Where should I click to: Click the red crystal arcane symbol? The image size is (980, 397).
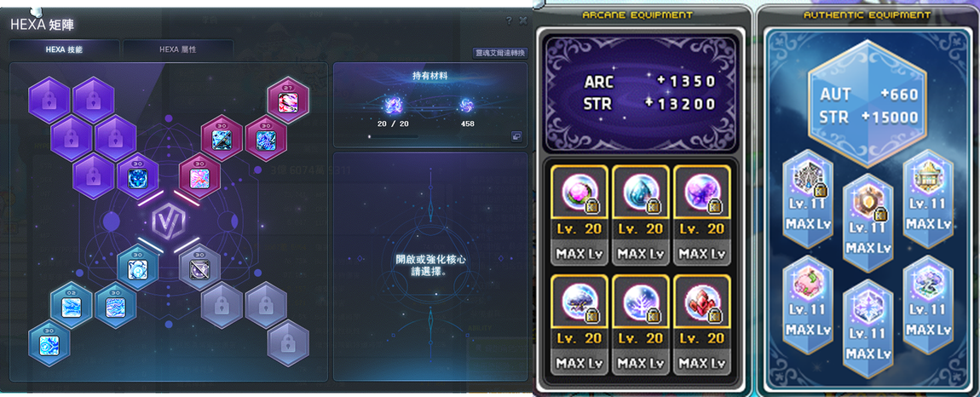[x=702, y=300]
